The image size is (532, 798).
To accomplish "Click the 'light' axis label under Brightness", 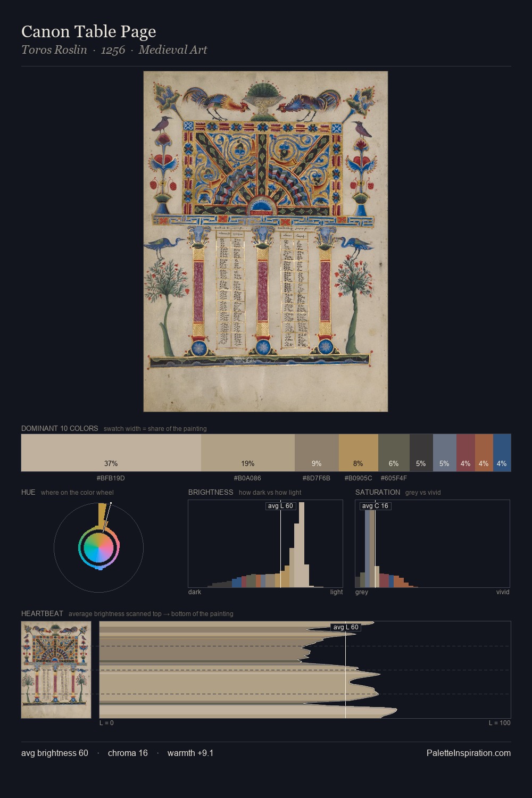I will click(x=337, y=592).
